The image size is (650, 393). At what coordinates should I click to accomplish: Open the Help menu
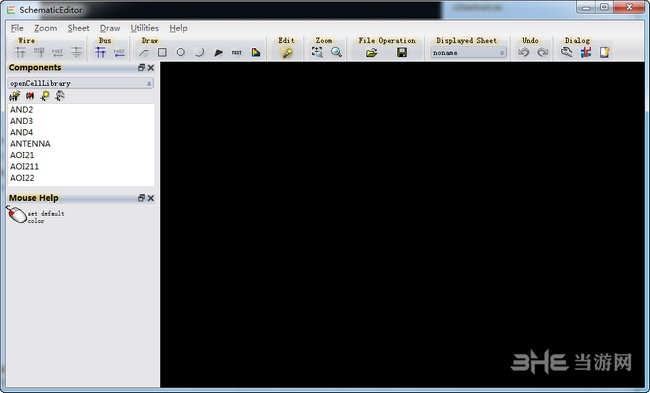(178, 28)
